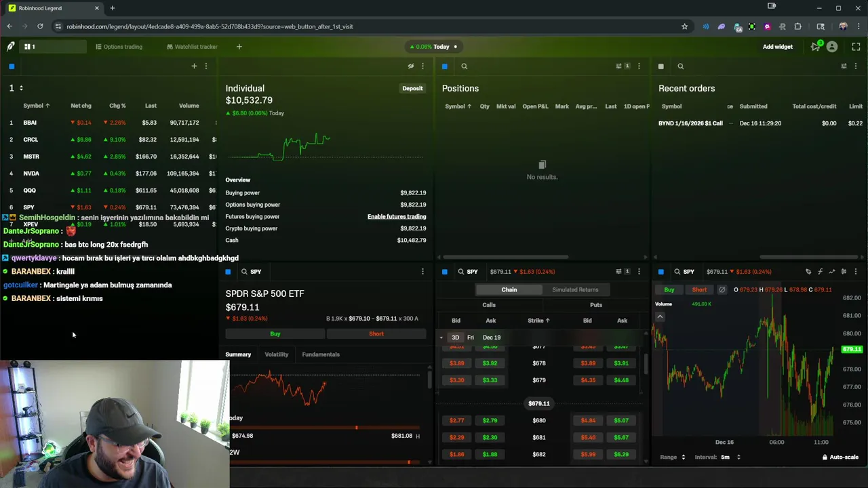Sort option chain by Strike column

(x=538, y=321)
